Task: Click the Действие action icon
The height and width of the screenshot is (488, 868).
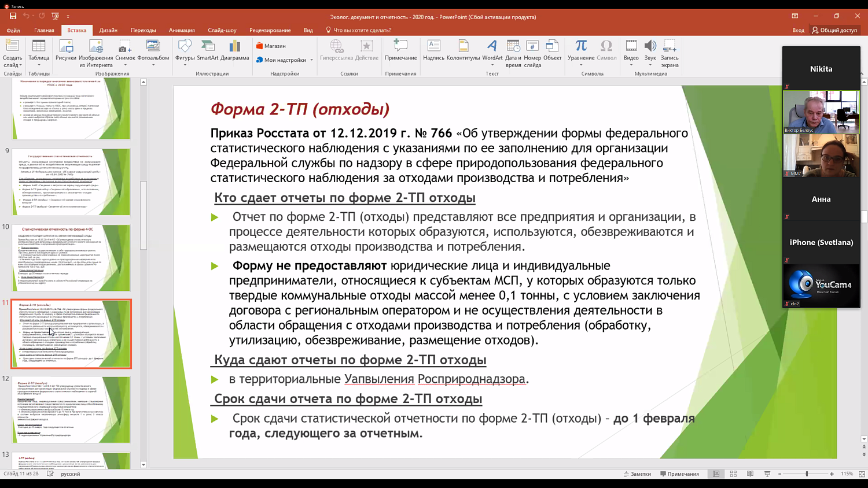Action: pyautogui.click(x=366, y=46)
